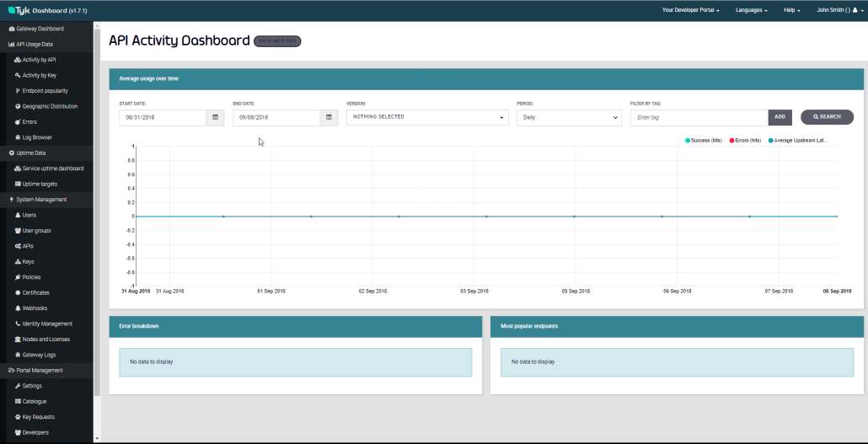Click the end date calendar icon
This screenshot has width=868, height=444.
[329, 117]
